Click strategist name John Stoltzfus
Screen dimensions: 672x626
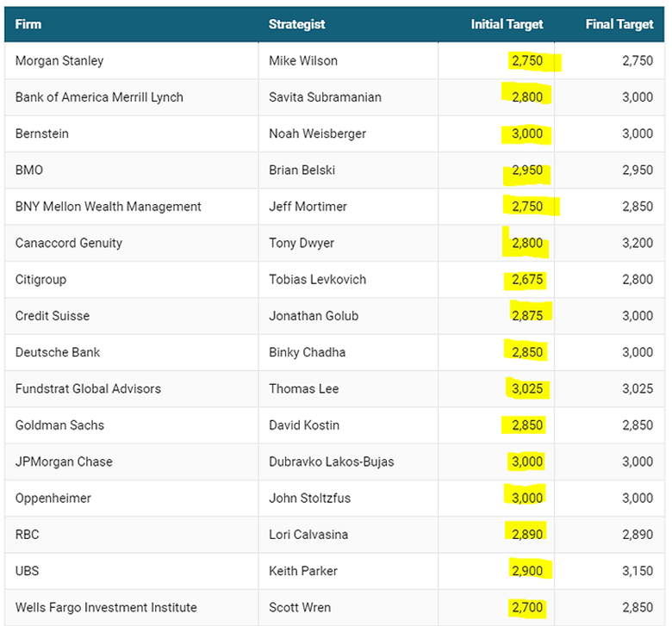point(309,498)
